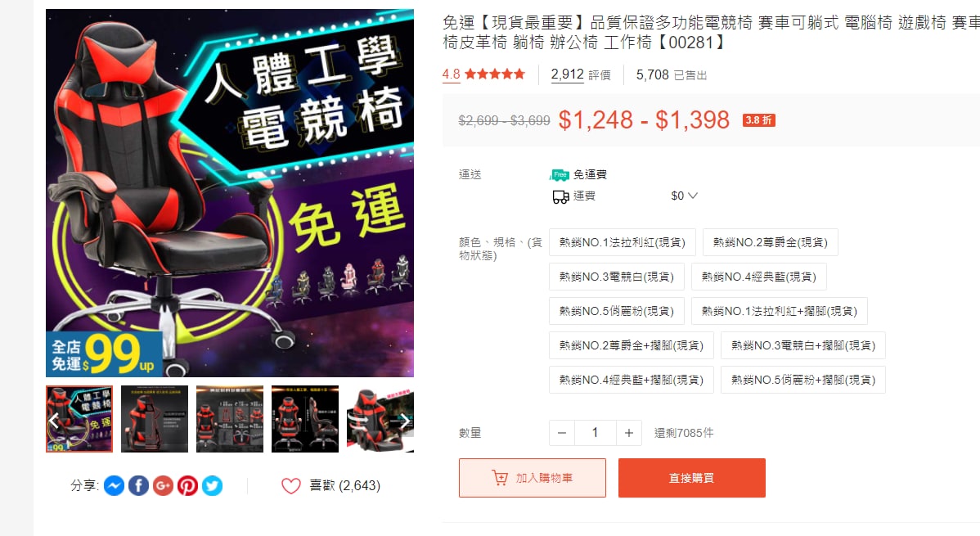Viewport: 980px width, 536px height.
Task: Show previous thumbnails with left arrow
Action: click(x=54, y=420)
